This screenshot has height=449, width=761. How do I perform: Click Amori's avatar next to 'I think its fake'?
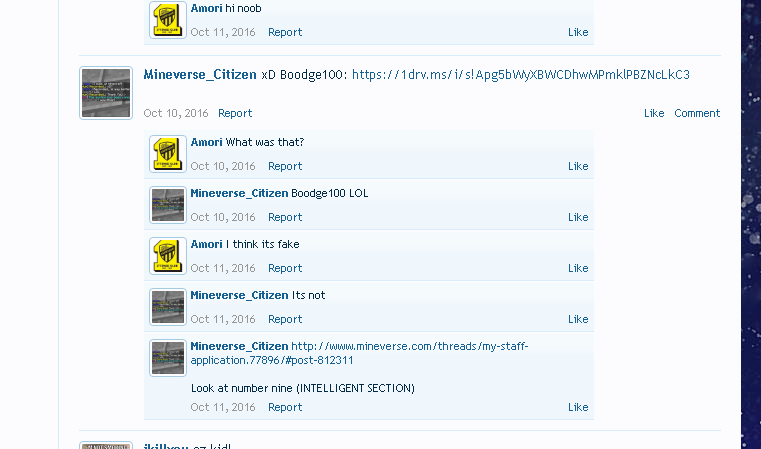pos(167,256)
